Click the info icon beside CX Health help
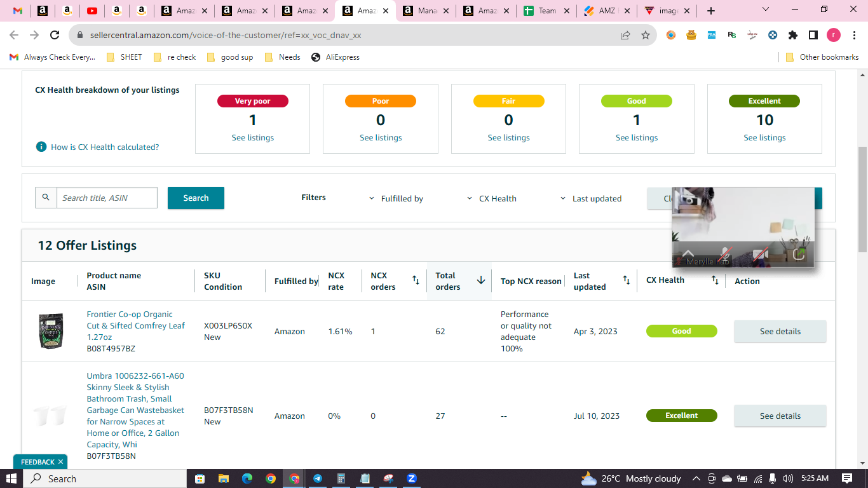 (41, 147)
